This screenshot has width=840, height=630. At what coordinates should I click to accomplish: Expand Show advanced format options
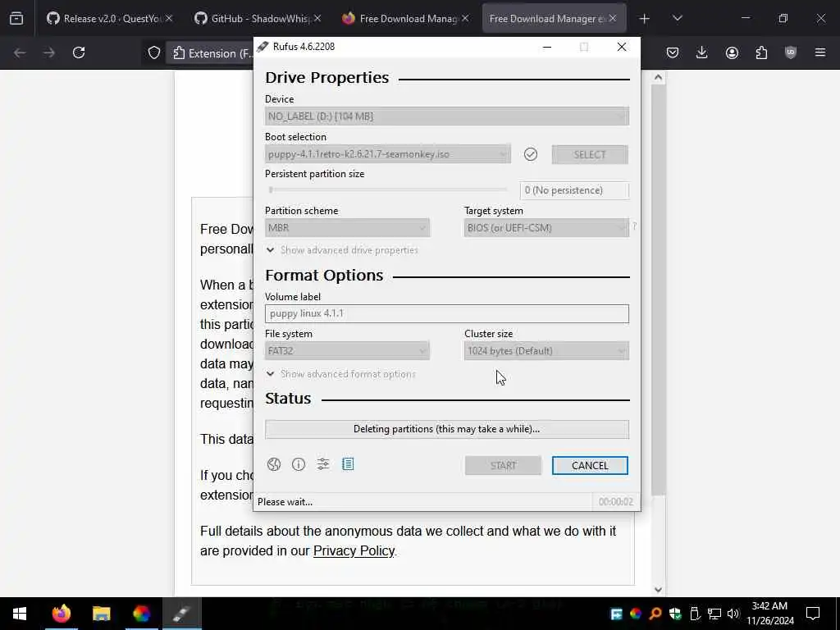point(341,374)
